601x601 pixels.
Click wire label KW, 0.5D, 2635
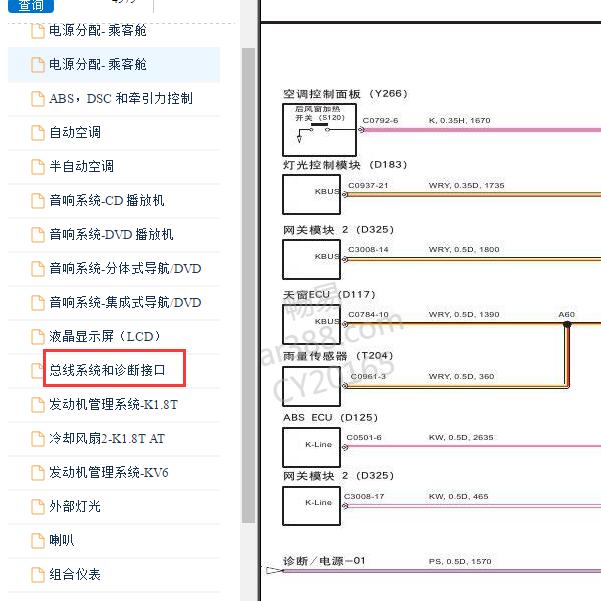[461, 437]
